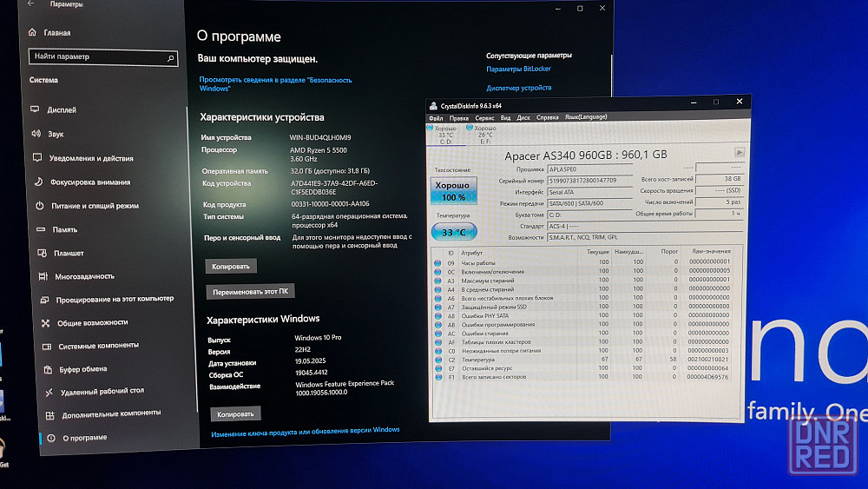Open Remote Desktop settings
This screenshot has height=489, width=868.
(95, 391)
